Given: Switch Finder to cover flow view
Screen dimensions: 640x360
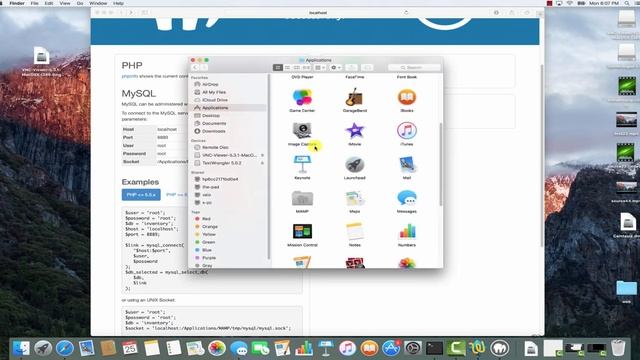Looking at the screenshot, I should 306,67.
